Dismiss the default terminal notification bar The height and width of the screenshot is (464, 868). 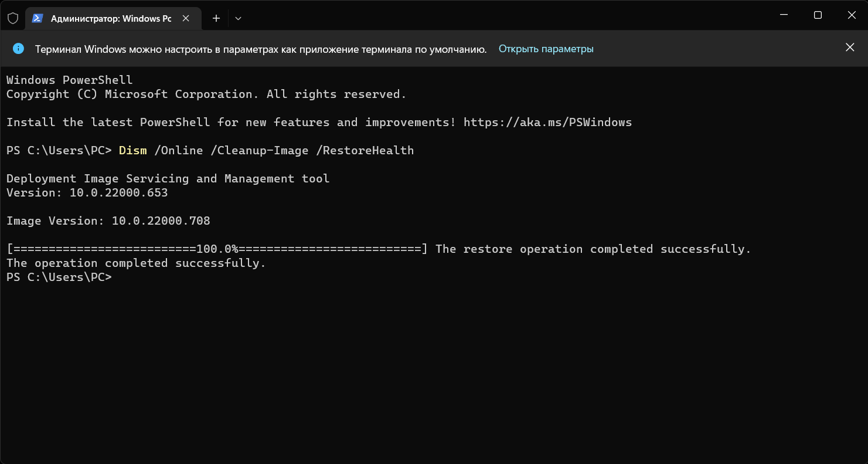[x=849, y=48]
